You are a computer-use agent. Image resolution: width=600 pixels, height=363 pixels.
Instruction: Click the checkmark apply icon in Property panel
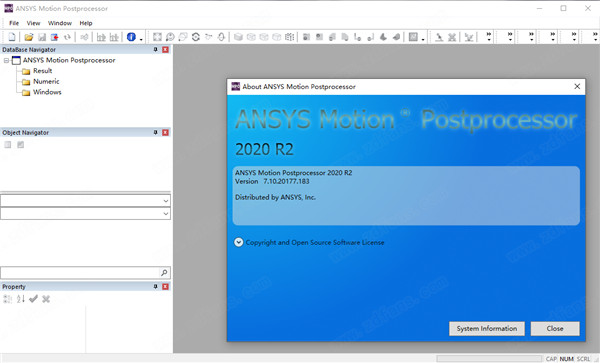[33, 299]
